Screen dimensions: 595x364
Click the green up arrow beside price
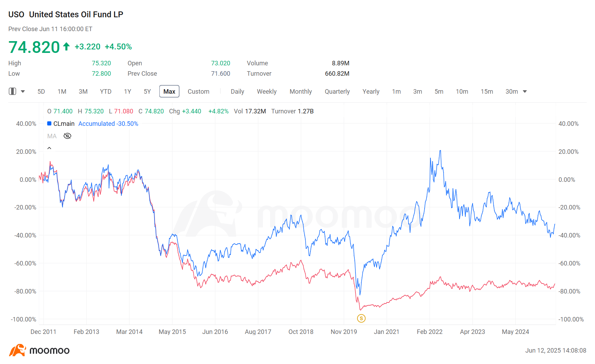pos(66,46)
